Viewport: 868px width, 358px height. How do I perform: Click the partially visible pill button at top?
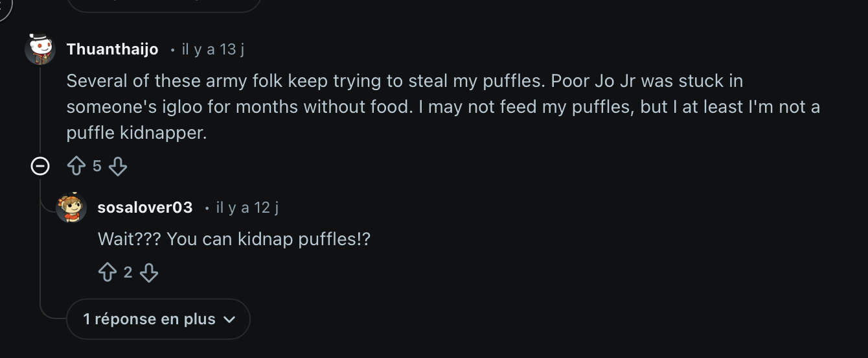click(163, 5)
